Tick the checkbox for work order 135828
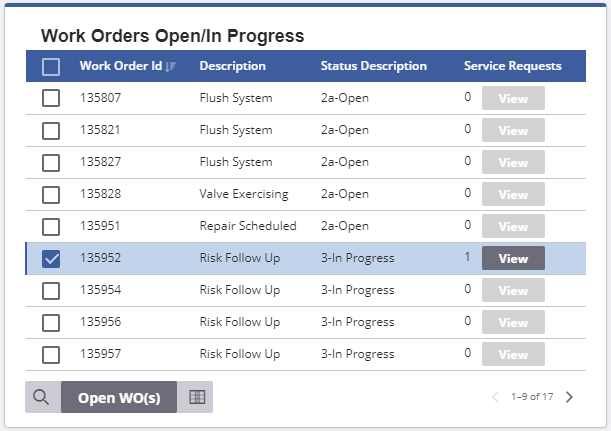 tap(51, 194)
